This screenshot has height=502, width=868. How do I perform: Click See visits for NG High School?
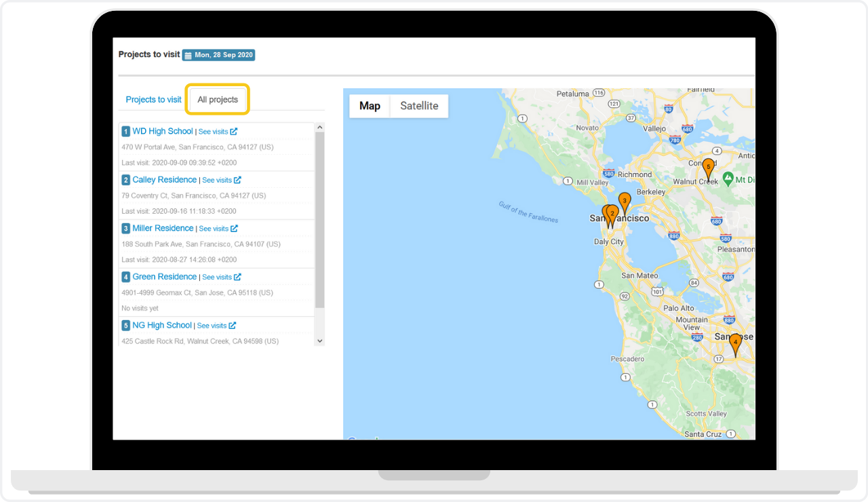tap(212, 326)
